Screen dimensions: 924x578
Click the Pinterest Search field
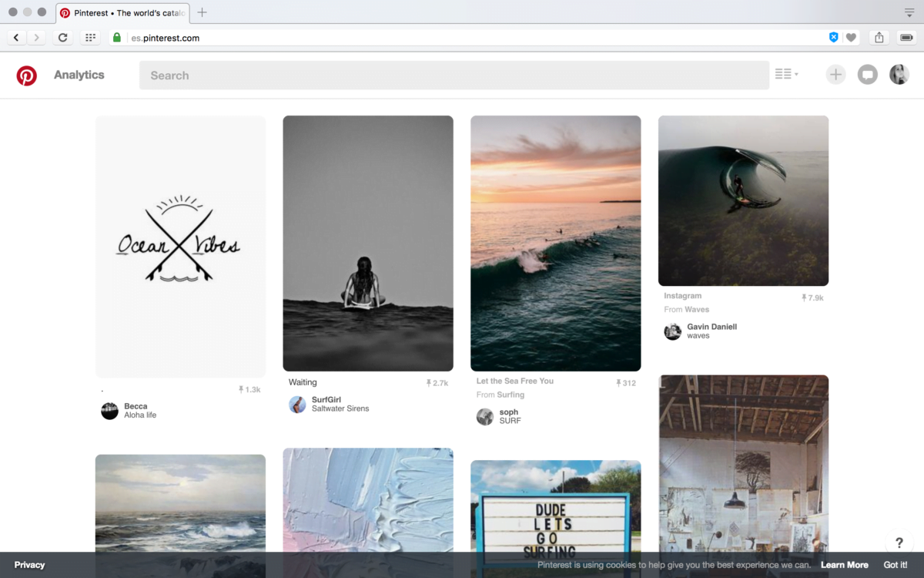[x=454, y=76]
